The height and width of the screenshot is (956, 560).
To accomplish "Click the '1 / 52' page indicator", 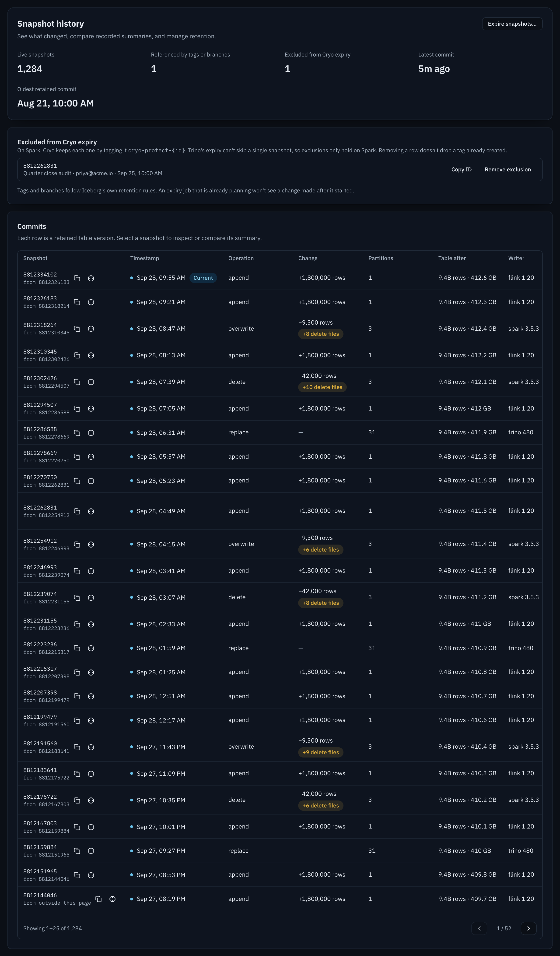I will [504, 928].
